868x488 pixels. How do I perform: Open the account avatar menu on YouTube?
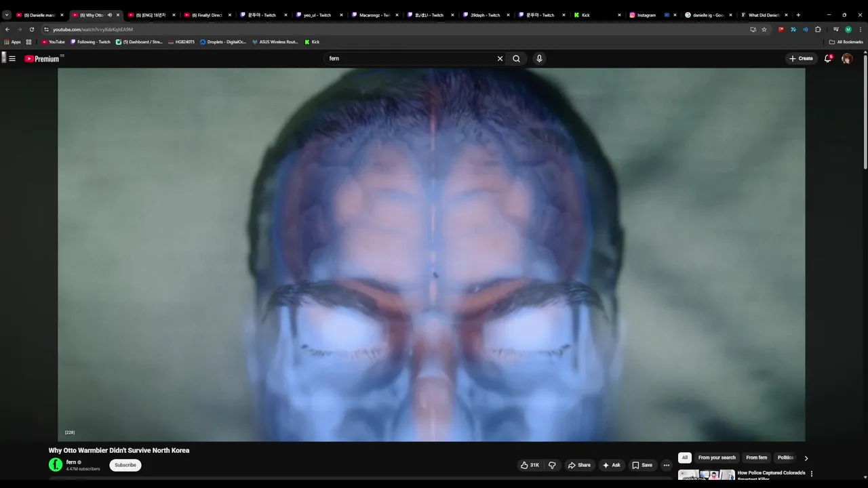point(847,58)
